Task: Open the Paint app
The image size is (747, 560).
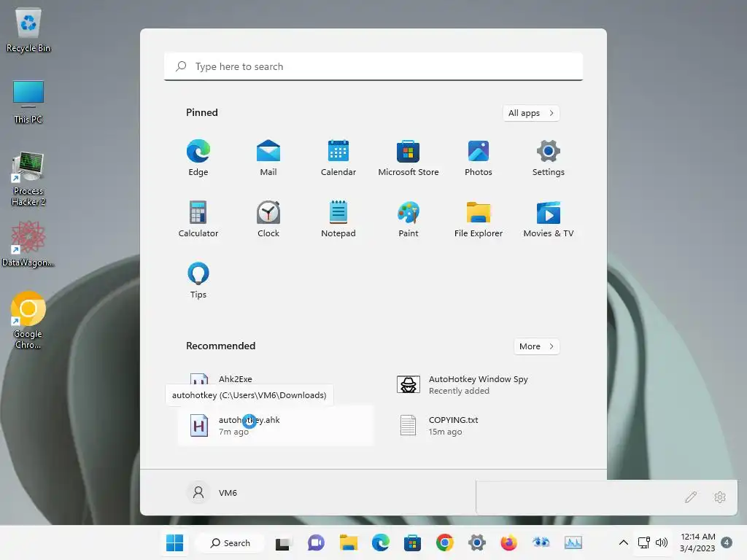Action: pos(409,219)
